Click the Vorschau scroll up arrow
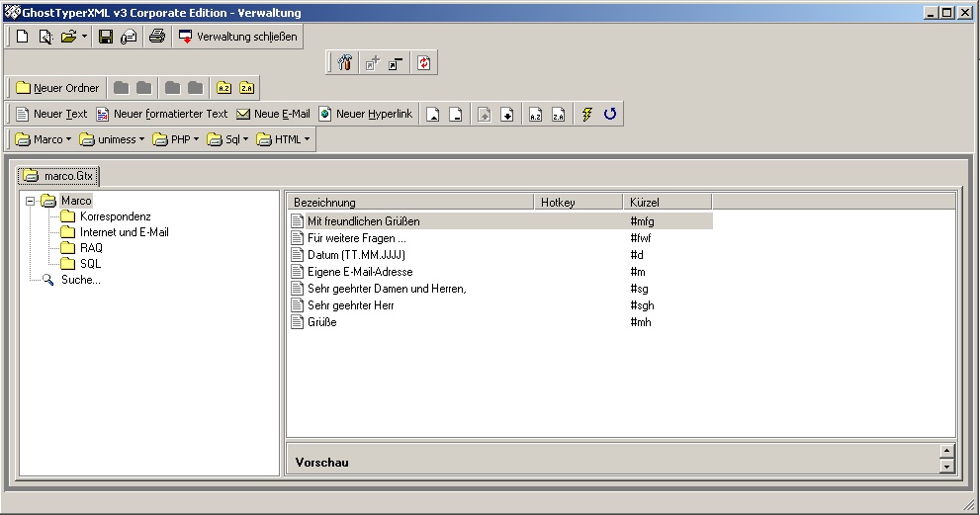Screen dimensions: 980x515 [x=946, y=451]
